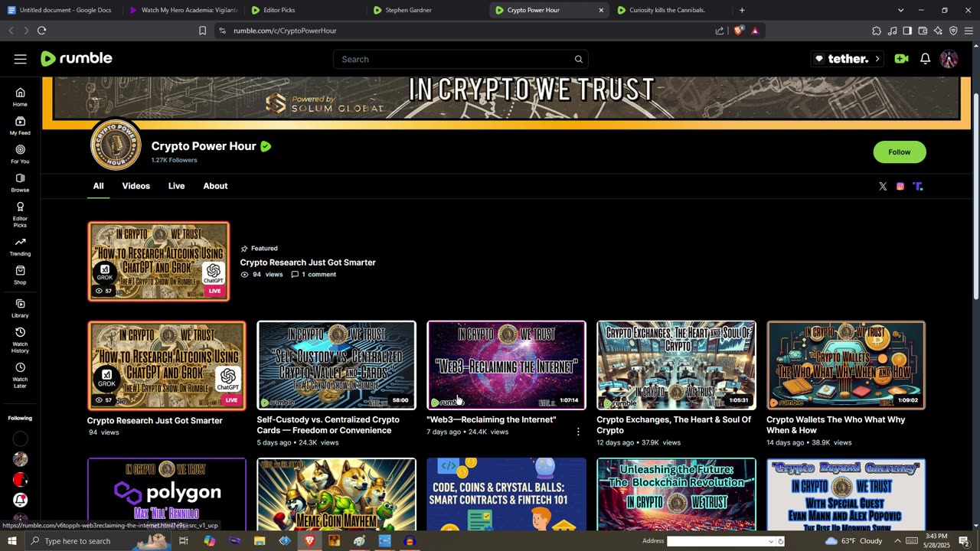Open File Explorer from the taskbar

tap(260, 541)
